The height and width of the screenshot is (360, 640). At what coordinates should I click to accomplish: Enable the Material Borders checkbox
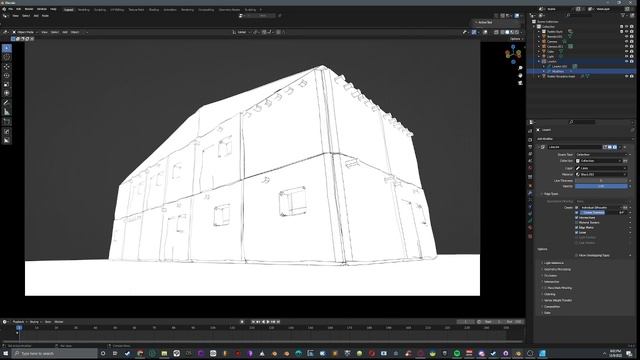pos(577,222)
